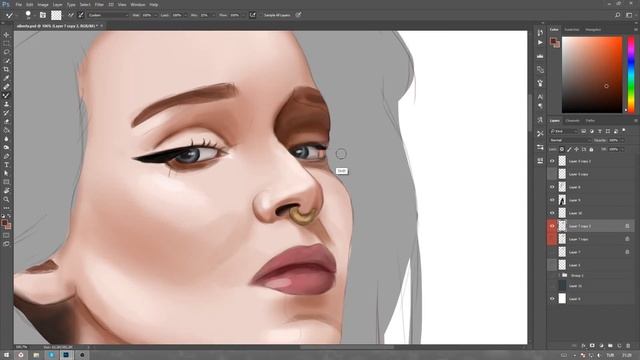This screenshot has width=640, height=360.
Task: Open the Wet percentage dropdown arrow
Action: [156, 15]
